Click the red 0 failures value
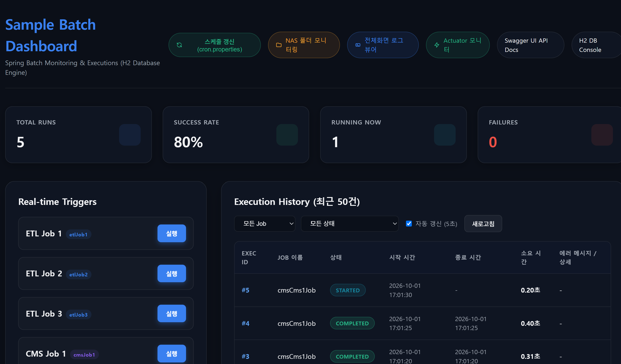 [x=493, y=142]
